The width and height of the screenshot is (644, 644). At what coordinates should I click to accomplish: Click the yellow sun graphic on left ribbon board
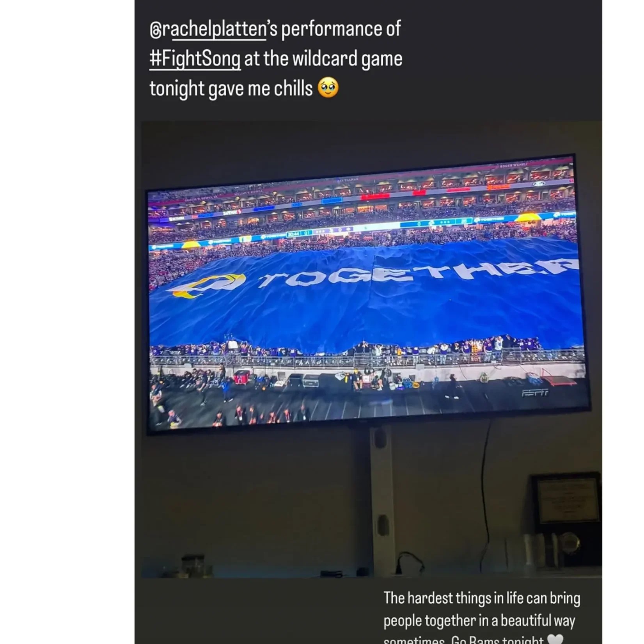click(189, 245)
